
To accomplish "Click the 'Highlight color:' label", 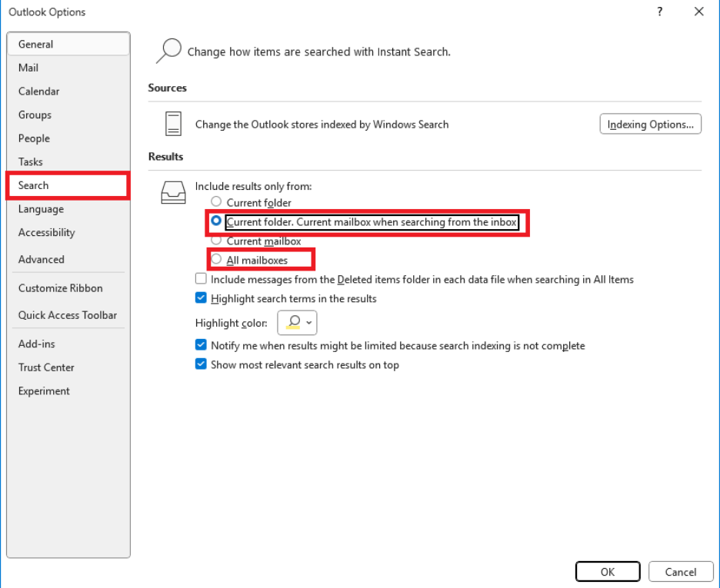I will pos(232,324).
